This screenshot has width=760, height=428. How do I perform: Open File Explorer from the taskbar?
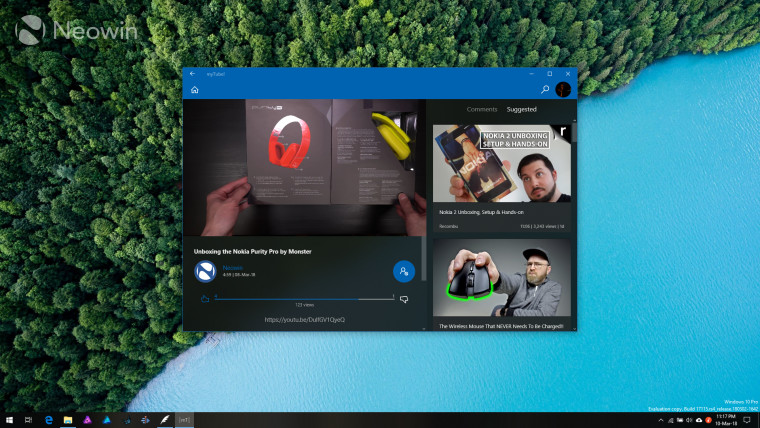68,420
